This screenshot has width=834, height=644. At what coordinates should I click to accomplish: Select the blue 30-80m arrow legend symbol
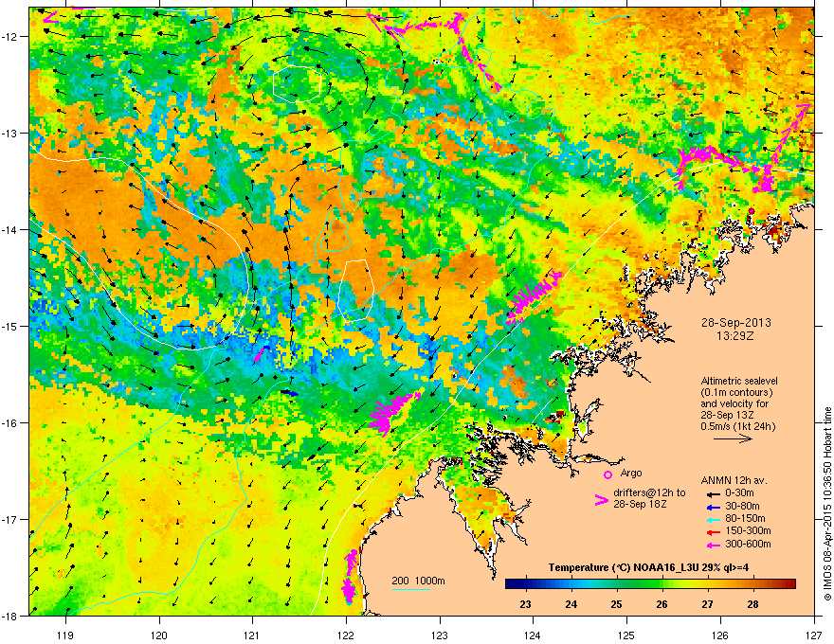coord(714,507)
